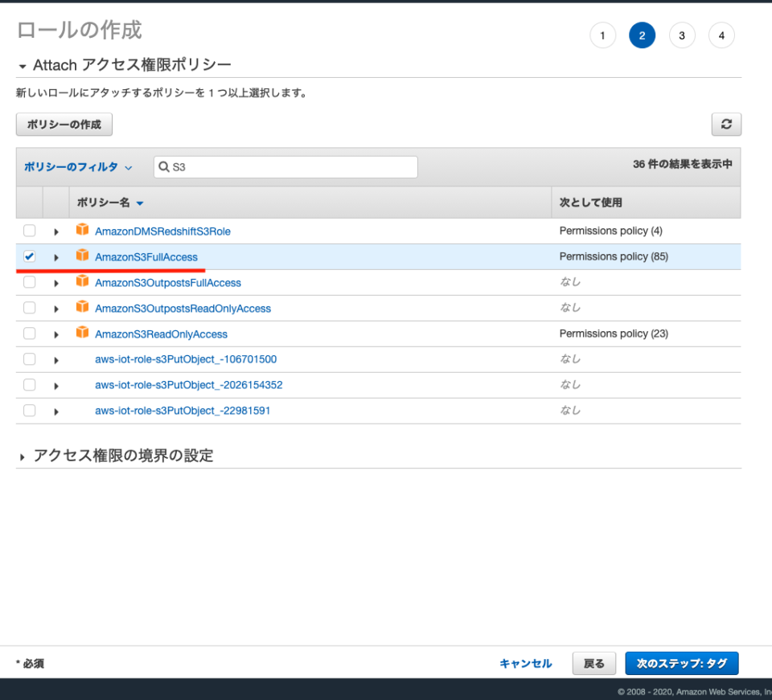Open the AmazonS3OutpostsFullAccess policy link
The height and width of the screenshot is (700, 772).
(x=168, y=282)
